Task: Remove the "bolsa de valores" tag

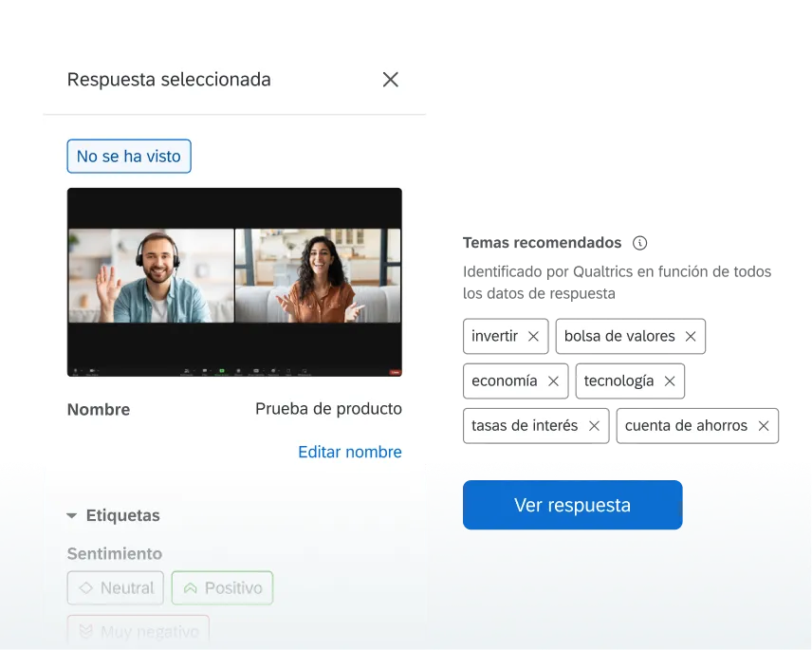Action: click(690, 335)
